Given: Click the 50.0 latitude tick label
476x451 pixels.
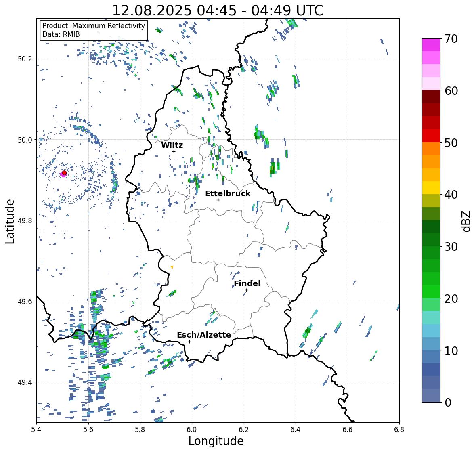Looking at the screenshot, I should (x=25, y=140).
